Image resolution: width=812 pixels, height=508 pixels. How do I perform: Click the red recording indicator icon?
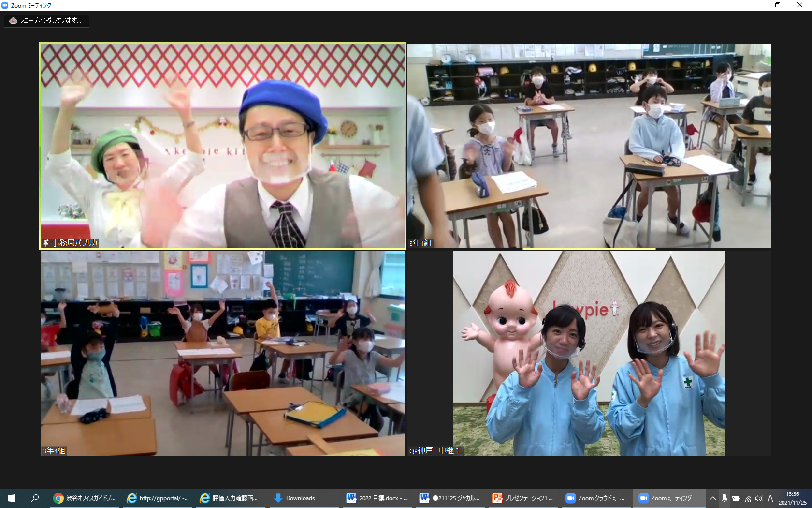tap(14, 21)
